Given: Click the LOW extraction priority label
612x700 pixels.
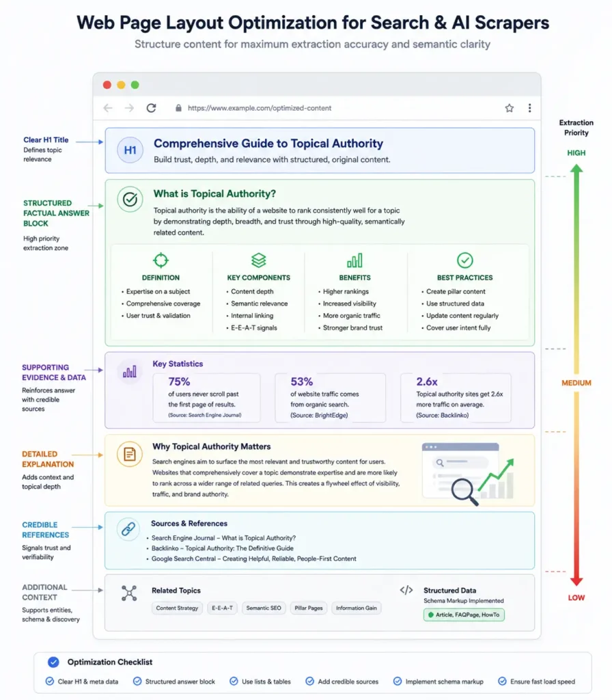Looking at the screenshot, I should 576,597.
